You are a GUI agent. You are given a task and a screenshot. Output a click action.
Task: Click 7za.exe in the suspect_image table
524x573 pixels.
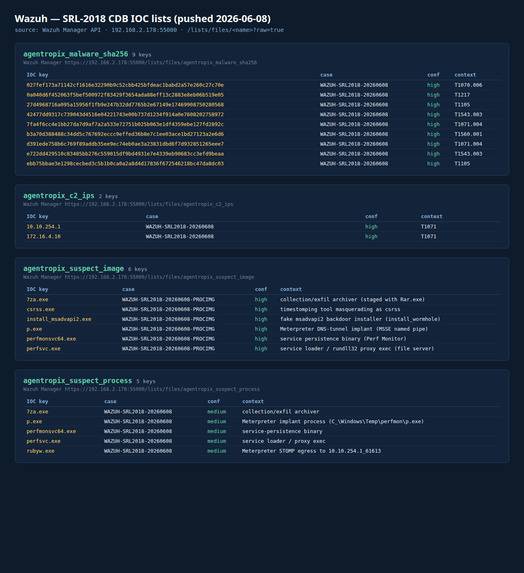point(37,300)
